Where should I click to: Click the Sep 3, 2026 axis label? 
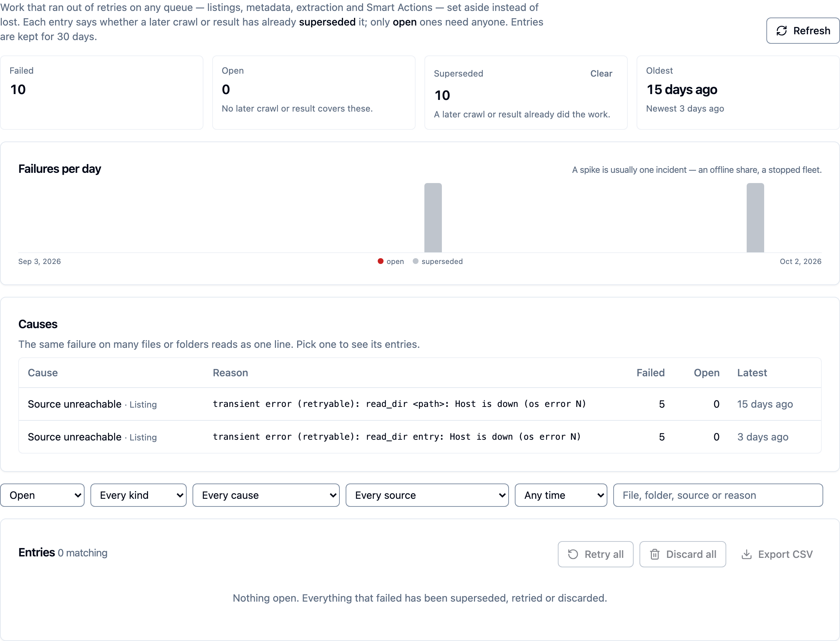point(40,261)
